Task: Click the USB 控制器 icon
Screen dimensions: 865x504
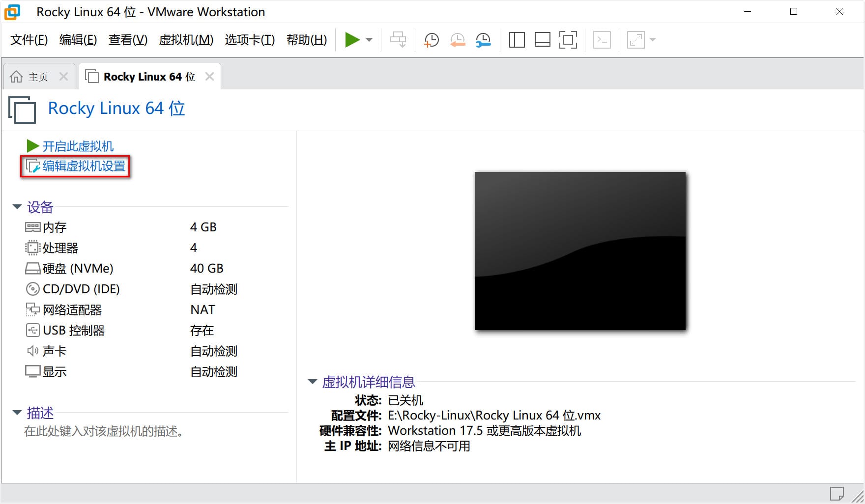Action: [x=32, y=330]
